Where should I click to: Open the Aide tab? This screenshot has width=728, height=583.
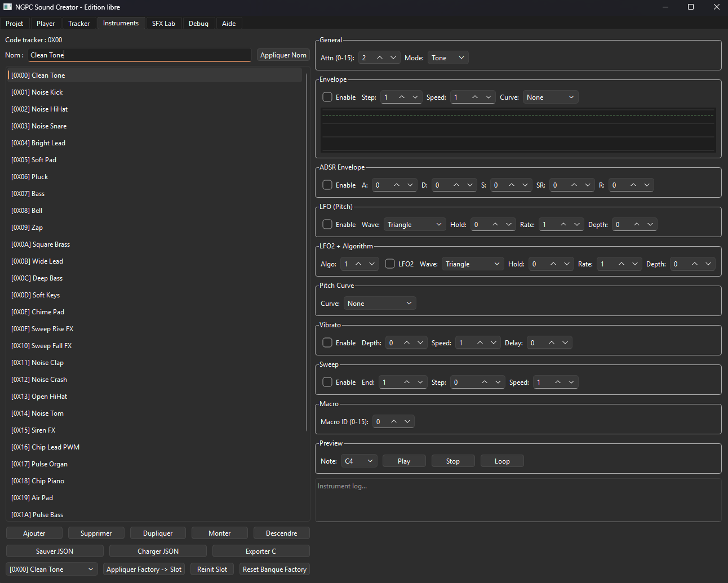click(229, 24)
